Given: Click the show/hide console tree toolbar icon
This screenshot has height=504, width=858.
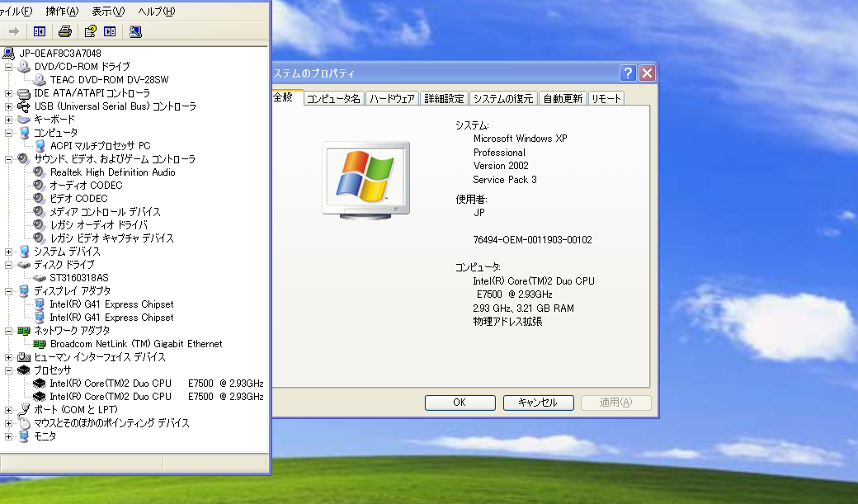Looking at the screenshot, I should [x=39, y=31].
